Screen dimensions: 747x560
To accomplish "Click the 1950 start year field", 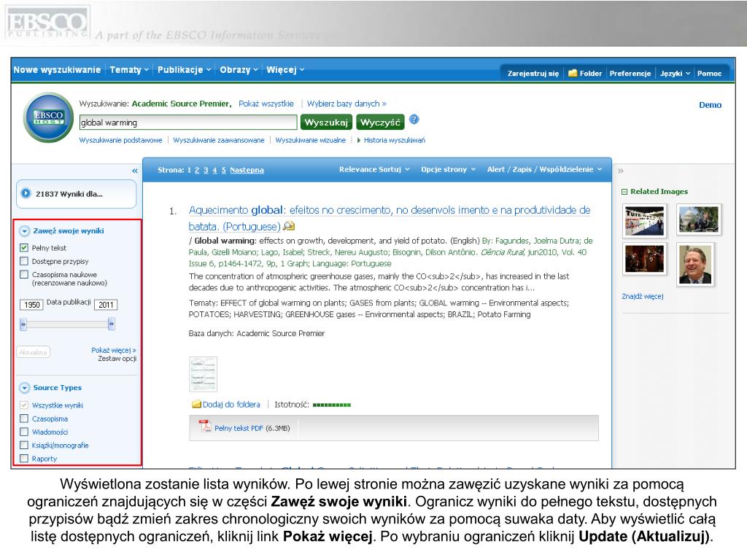I will click(x=31, y=305).
